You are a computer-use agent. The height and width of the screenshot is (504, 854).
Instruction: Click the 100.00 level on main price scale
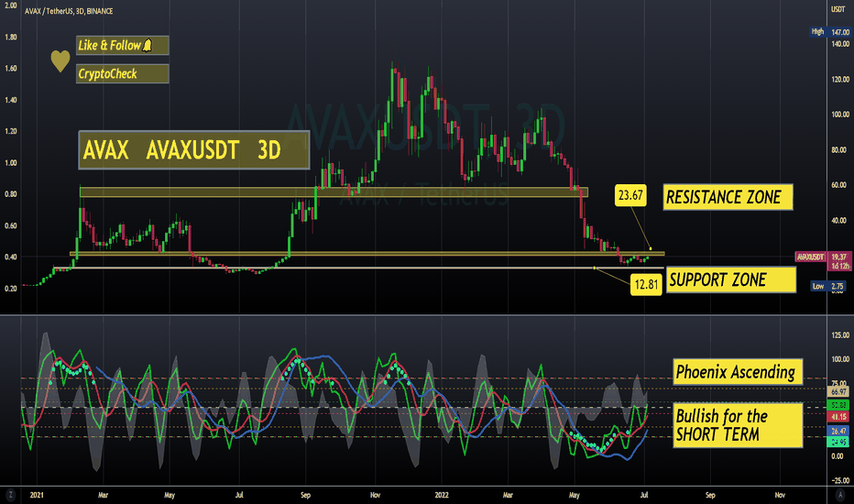tap(840, 115)
